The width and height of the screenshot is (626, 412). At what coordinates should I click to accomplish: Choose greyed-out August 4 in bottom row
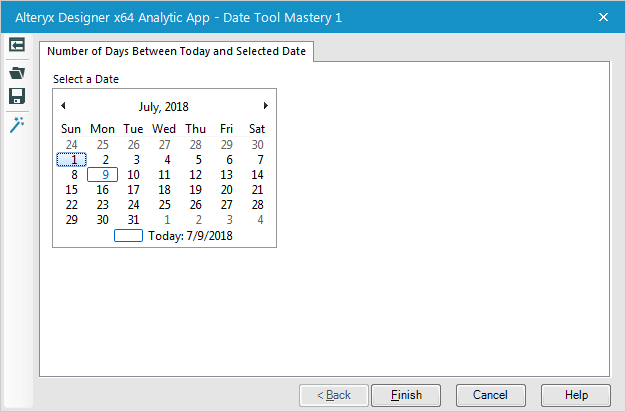[x=260, y=220]
